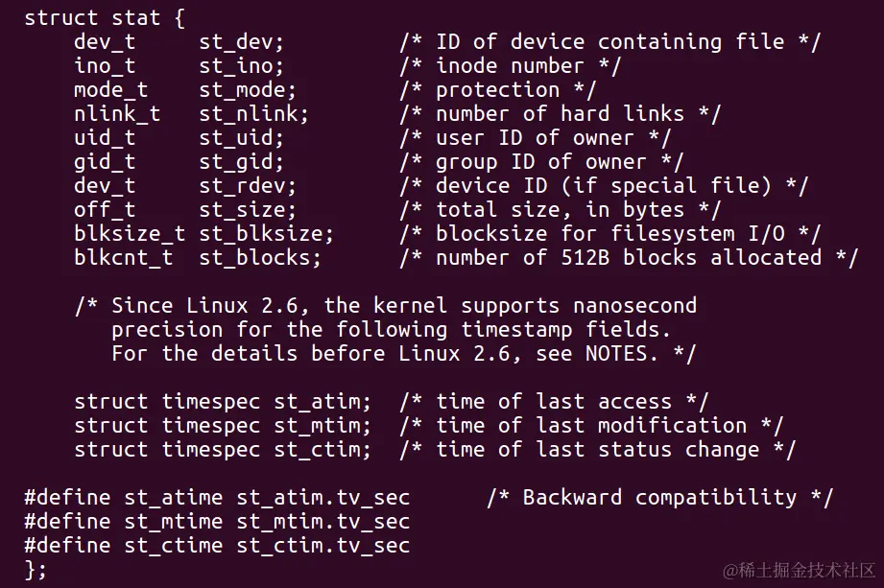Click st_mtim.tv_sec in the st_mtime define
The height and width of the screenshot is (588, 884).
point(323,522)
